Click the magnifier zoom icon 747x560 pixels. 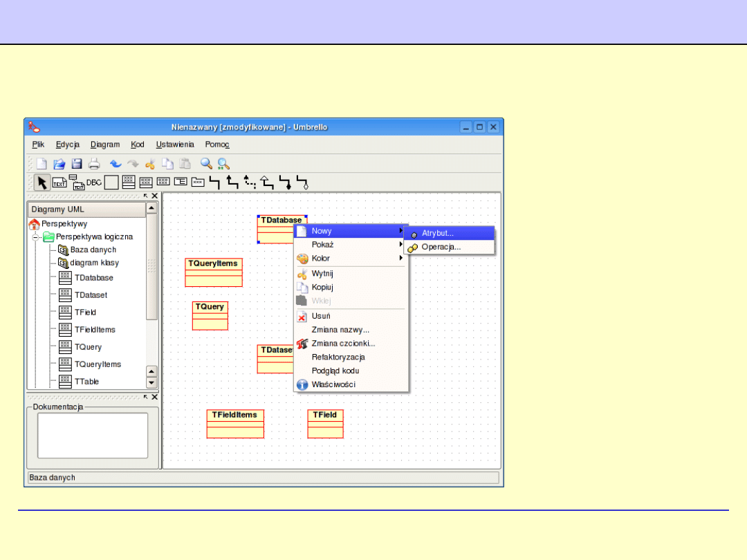click(x=206, y=164)
